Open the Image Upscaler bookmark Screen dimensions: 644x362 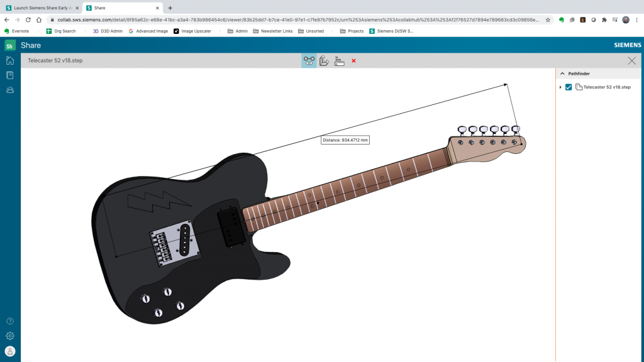click(x=192, y=31)
